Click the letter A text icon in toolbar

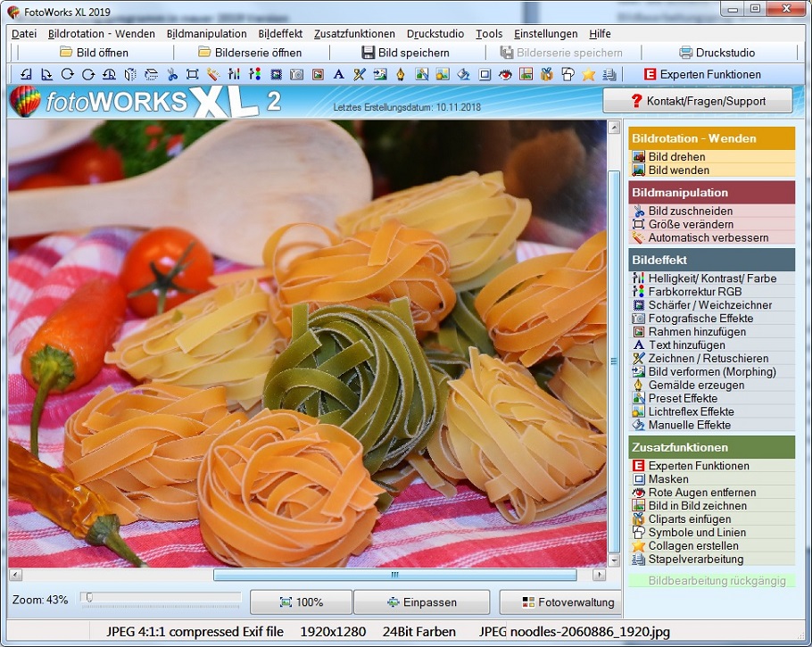click(x=338, y=75)
